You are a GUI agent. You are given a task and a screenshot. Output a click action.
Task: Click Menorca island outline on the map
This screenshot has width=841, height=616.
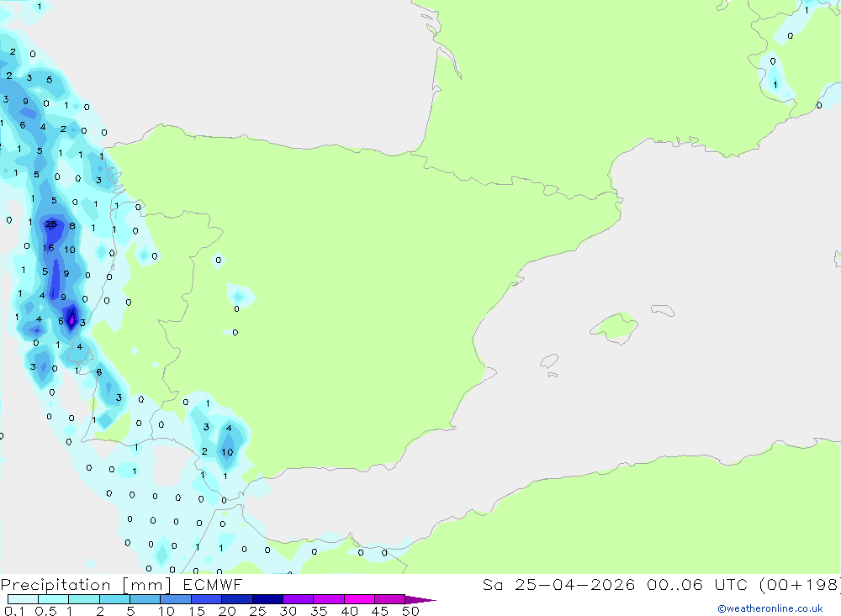[663, 310]
